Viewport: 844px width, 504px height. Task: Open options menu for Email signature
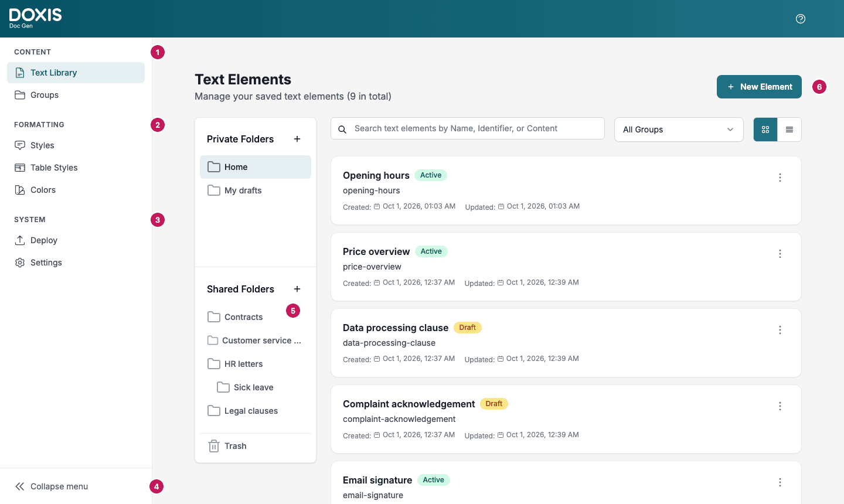coord(780,482)
